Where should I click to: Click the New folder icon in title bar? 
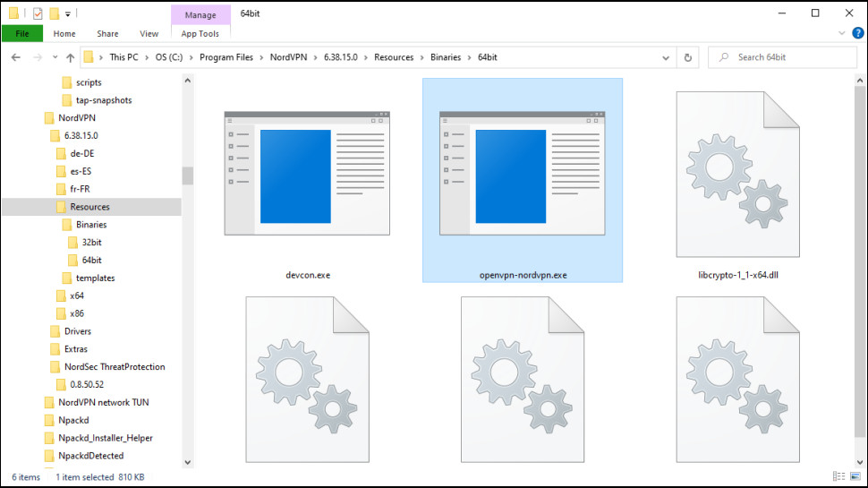tap(55, 13)
